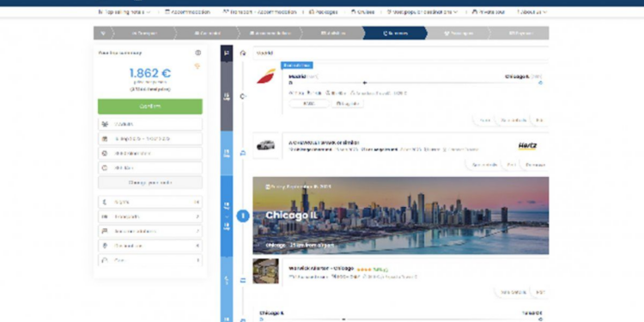Open the Cruises menu item

(x=362, y=12)
